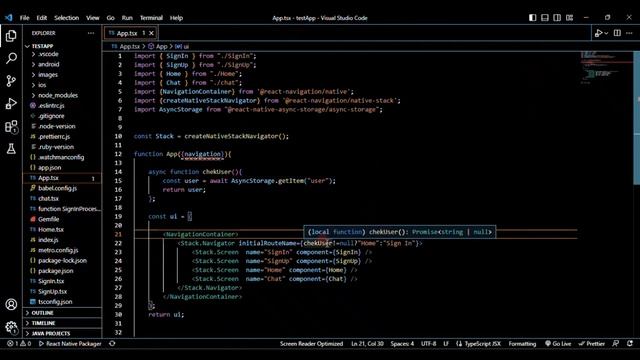Open .prettierrc.js file
The height and width of the screenshot is (360, 640).
pos(54,136)
